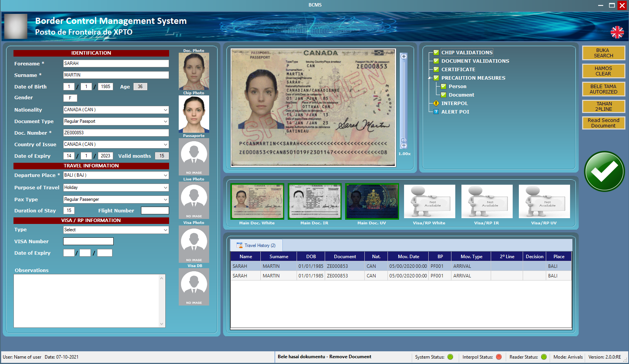Screen dimensions: 629x364
Task: Select the Main Doc. IR thumbnail
Action: coord(315,201)
